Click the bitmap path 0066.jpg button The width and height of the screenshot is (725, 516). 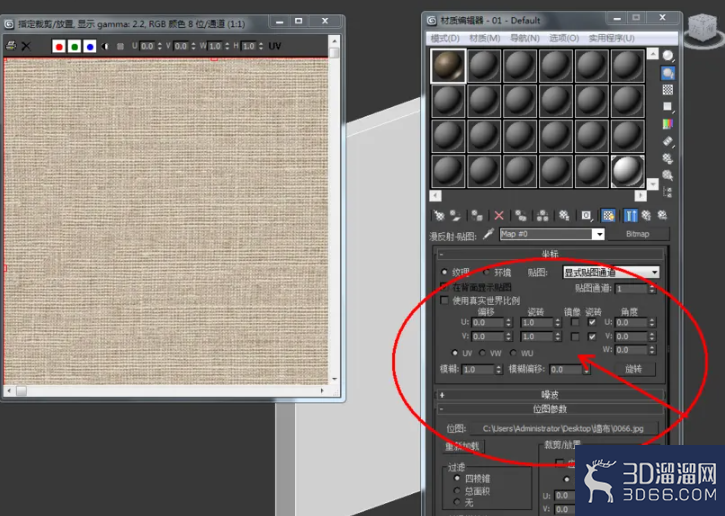[564, 429]
